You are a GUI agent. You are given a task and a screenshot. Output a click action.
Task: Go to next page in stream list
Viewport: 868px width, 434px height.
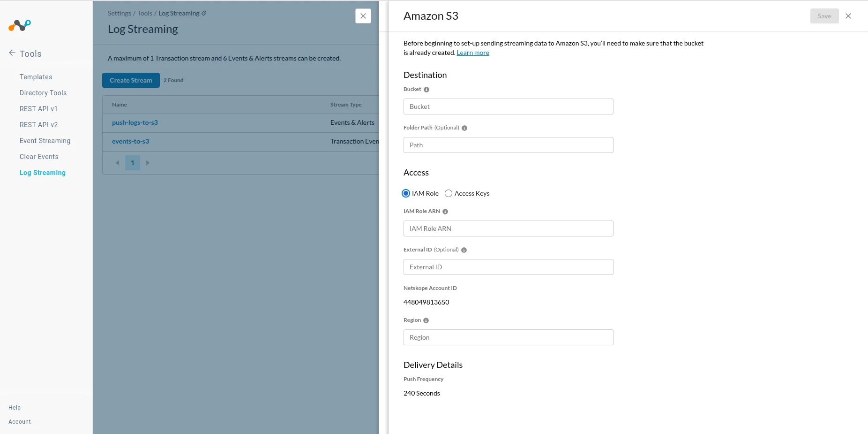(148, 163)
